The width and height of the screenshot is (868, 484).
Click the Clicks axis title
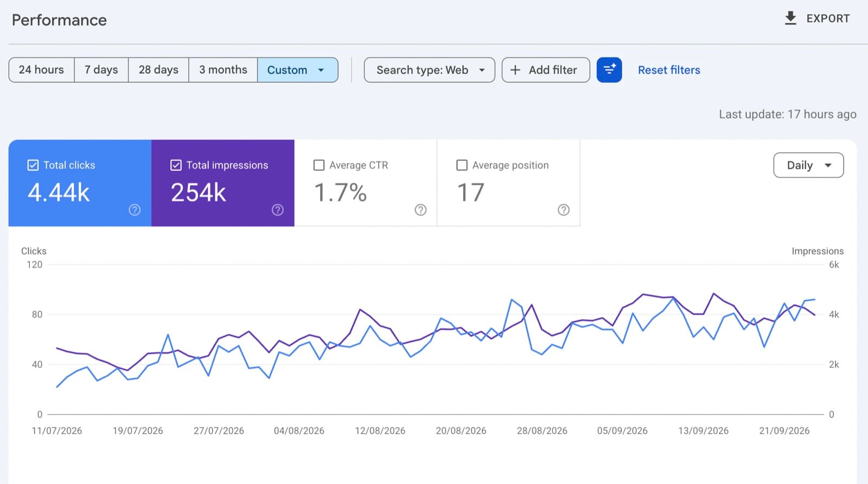34,251
